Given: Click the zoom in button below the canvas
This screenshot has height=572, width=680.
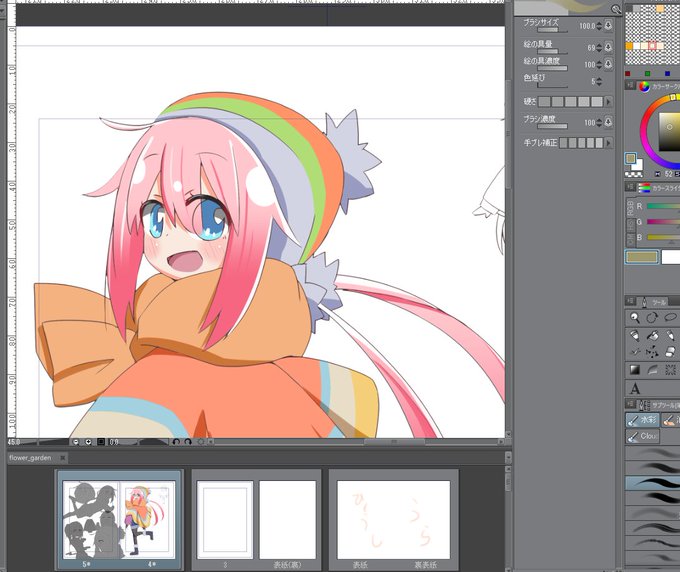Looking at the screenshot, I should (x=88, y=442).
